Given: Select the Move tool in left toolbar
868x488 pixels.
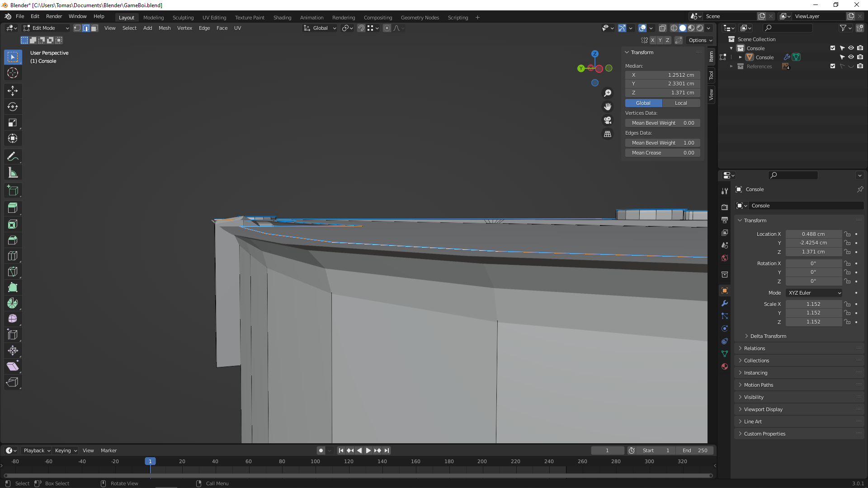Looking at the screenshot, I should point(13,91).
